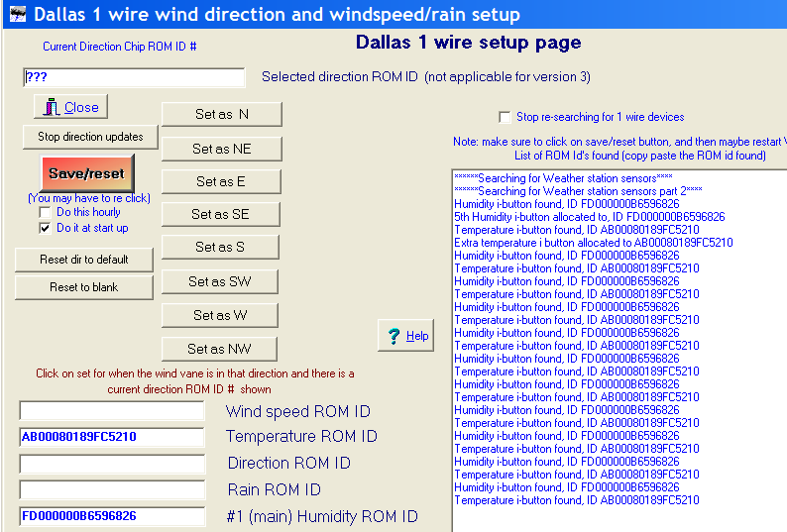
Task: Click the red Save/reset button
Action: click(x=87, y=173)
